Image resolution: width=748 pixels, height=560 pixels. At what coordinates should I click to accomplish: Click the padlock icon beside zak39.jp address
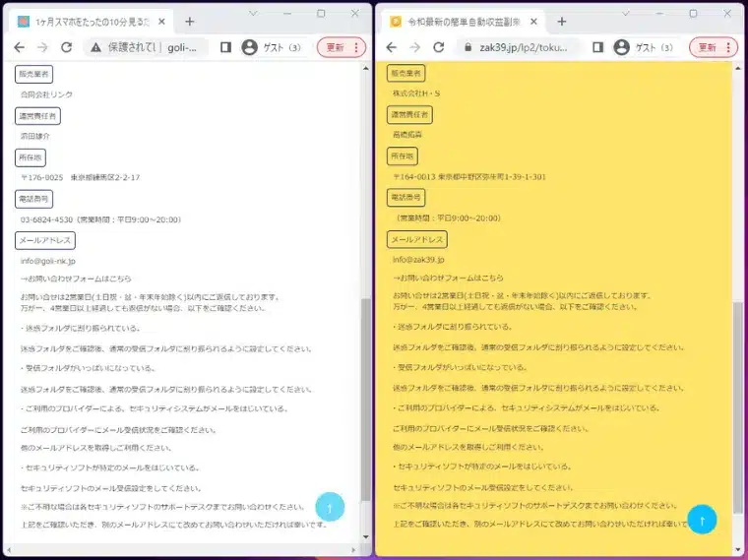pyautogui.click(x=467, y=47)
